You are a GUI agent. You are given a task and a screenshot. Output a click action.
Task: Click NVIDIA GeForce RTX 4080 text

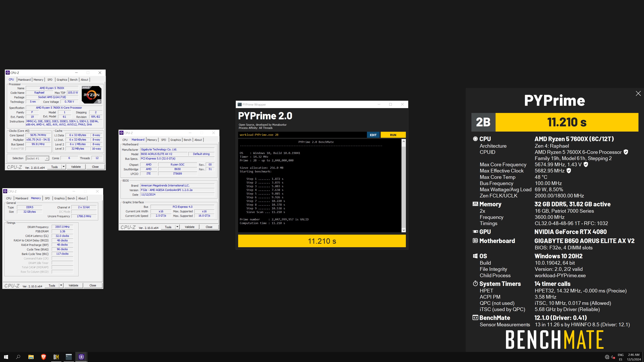571,232
